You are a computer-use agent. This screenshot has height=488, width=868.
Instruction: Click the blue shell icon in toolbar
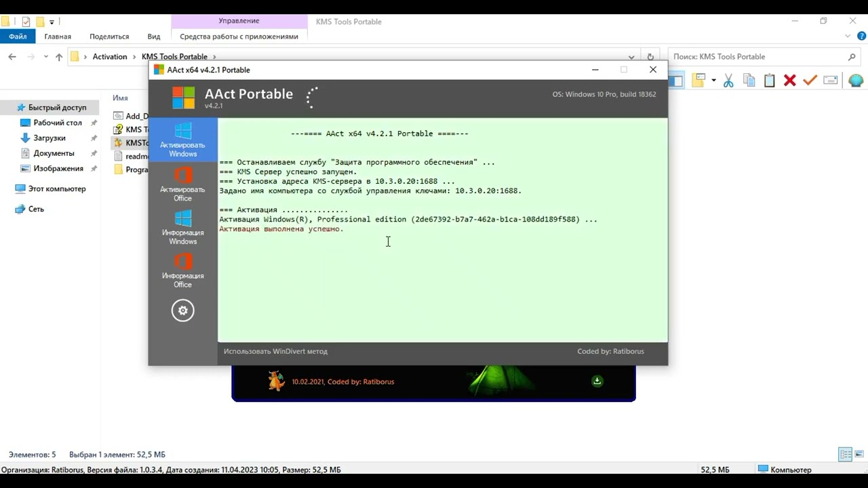(855, 81)
